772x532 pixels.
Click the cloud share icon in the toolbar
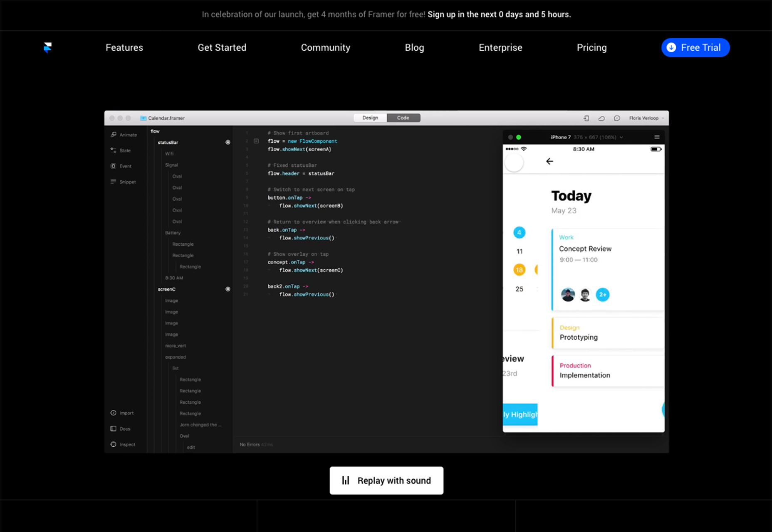click(x=601, y=118)
